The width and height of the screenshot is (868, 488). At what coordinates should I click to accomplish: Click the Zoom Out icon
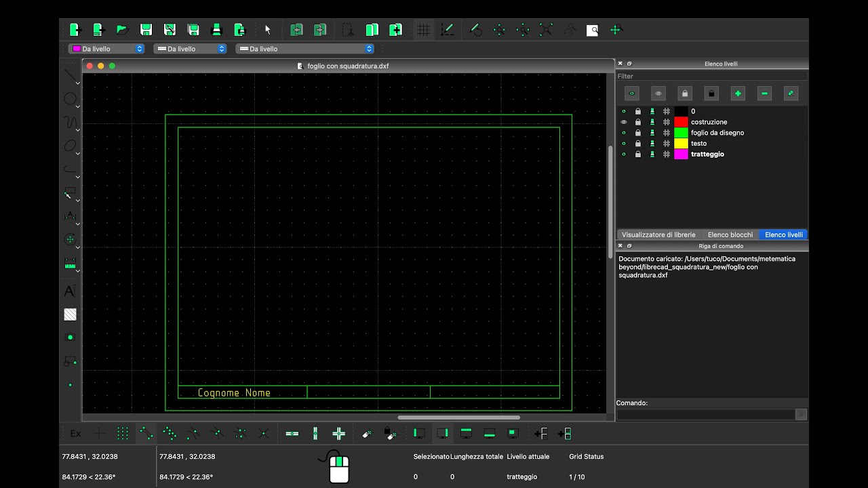523,30
